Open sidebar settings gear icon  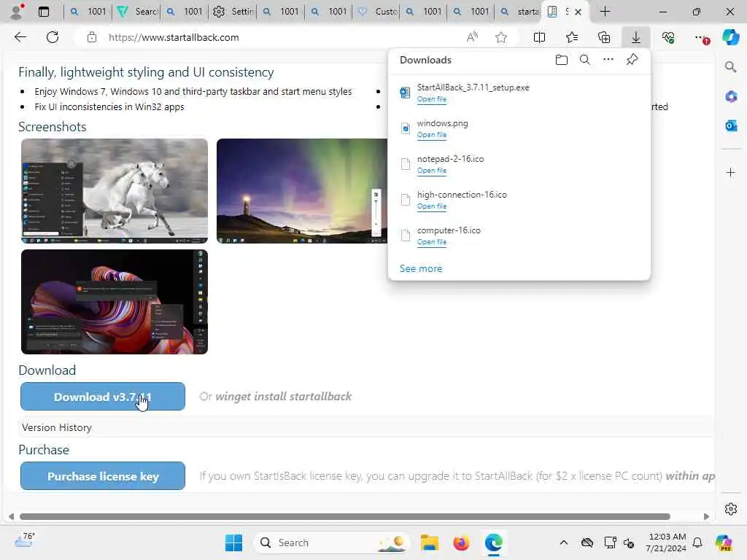click(731, 508)
